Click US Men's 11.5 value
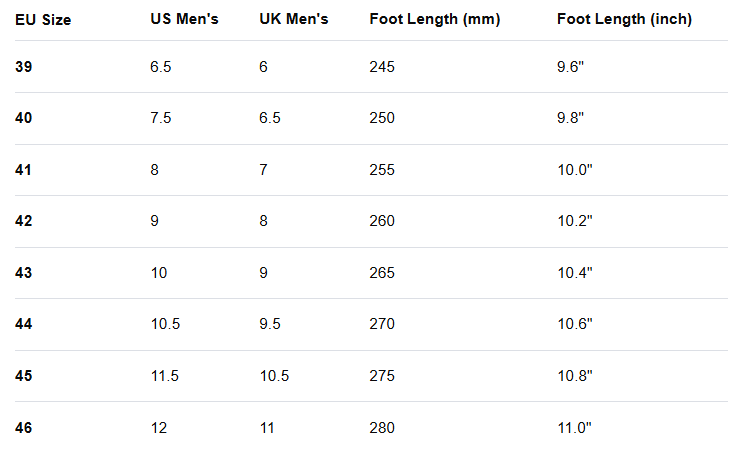 click(164, 376)
